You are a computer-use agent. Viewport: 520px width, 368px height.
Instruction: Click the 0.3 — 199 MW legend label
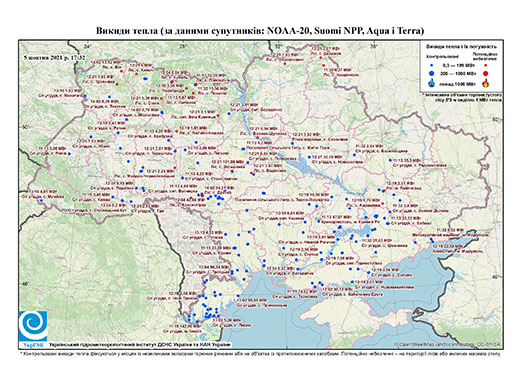pos(459,65)
